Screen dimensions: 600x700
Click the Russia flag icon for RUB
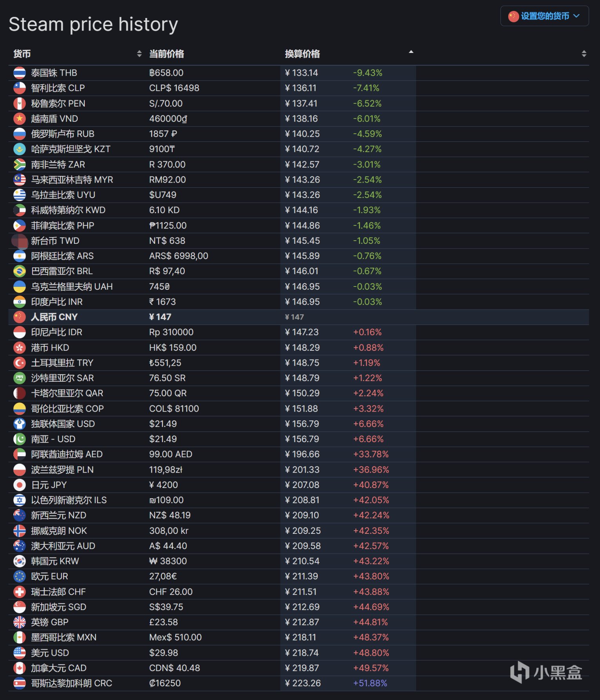coord(20,134)
